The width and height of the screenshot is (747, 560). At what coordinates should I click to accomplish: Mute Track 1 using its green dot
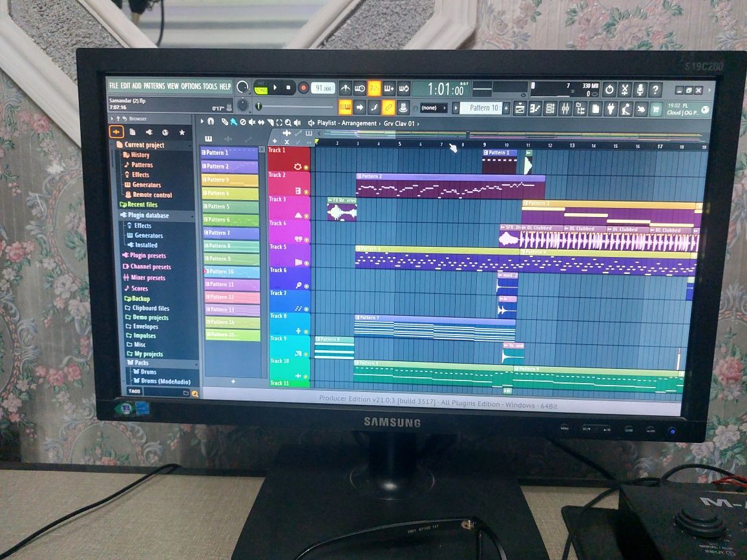pyautogui.click(x=306, y=167)
